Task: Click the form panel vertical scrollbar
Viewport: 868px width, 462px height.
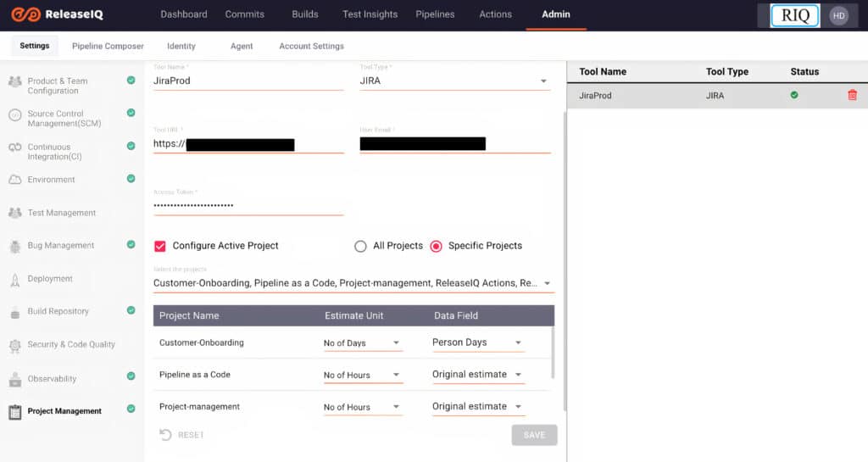Action: click(x=564, y=261)
